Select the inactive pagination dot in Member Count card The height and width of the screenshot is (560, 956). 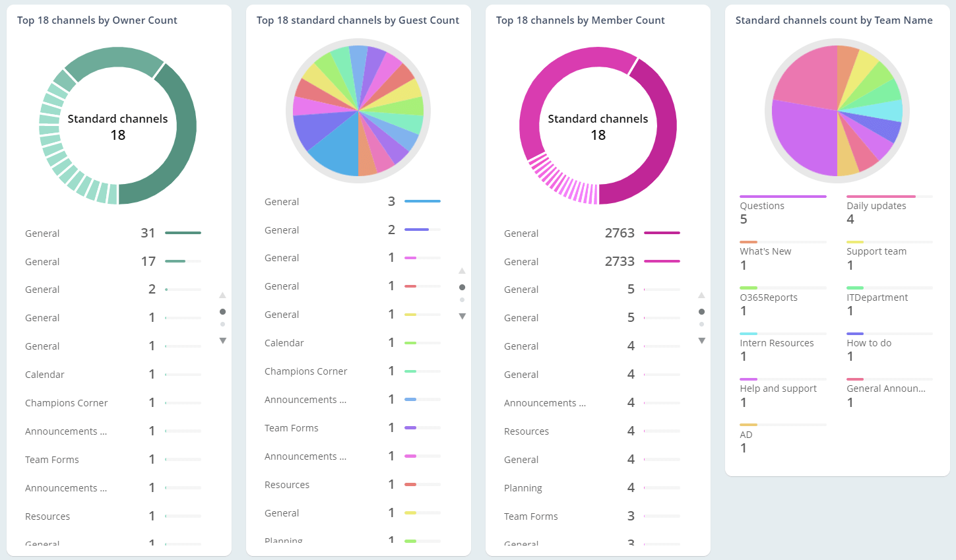702,324
